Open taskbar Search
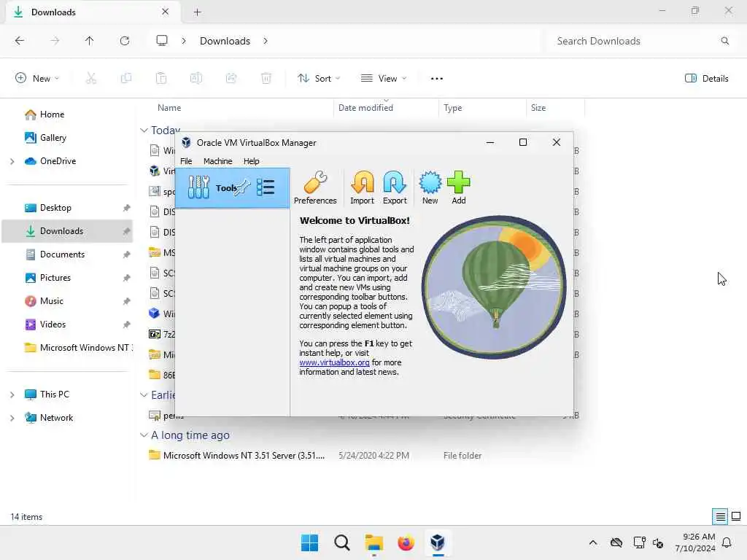The image size is (747, 560). (341, 542)
